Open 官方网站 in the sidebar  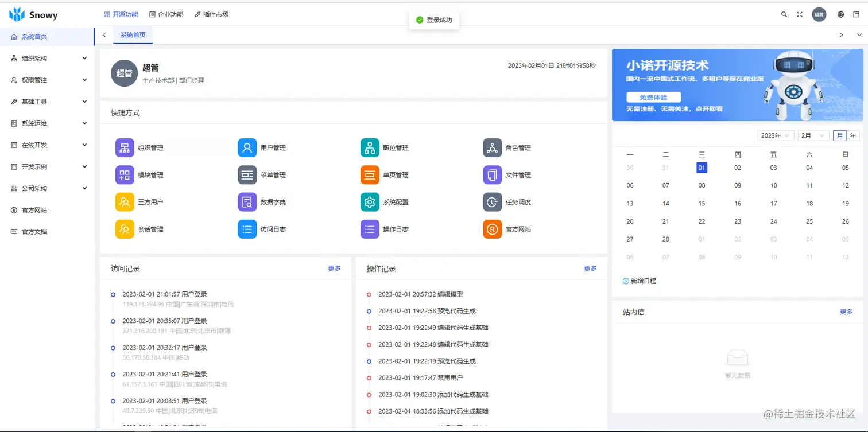coord(47,210)
